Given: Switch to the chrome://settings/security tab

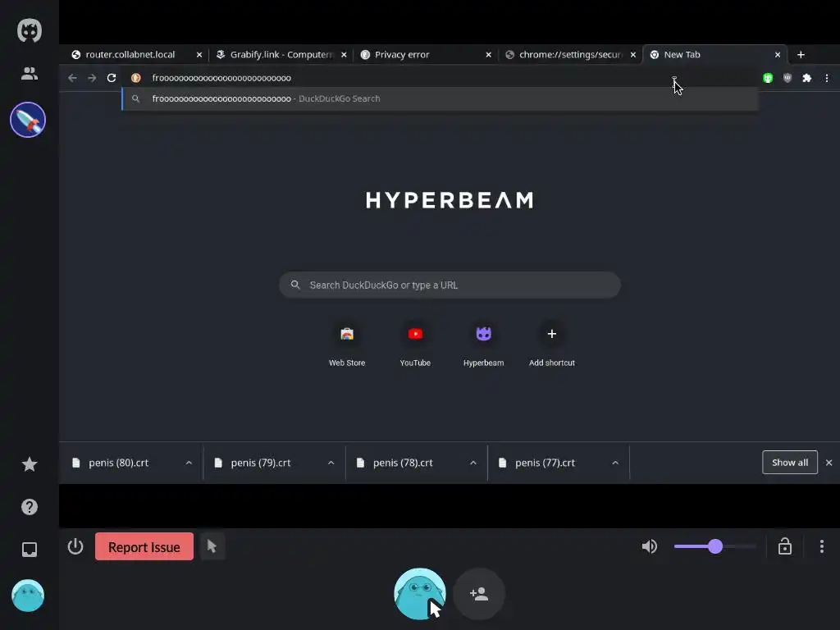Looking at the screenshot, I should pos(570,55).
